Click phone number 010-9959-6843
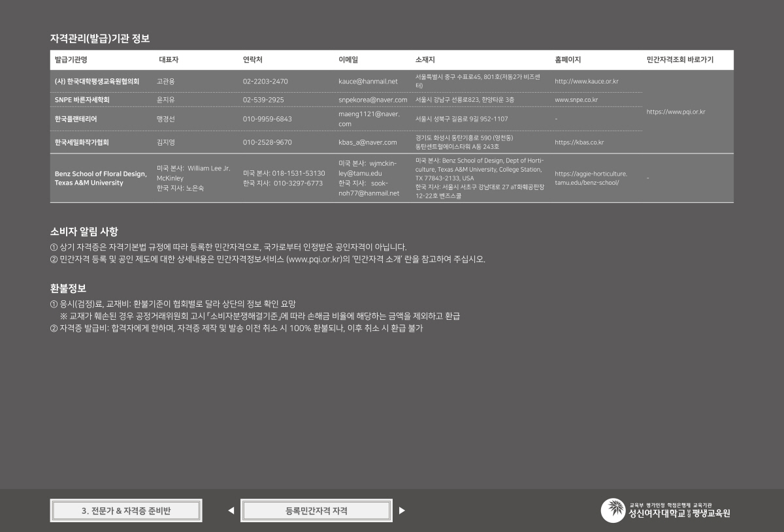This screenshot has height=532, width=784. coord(267,119)
